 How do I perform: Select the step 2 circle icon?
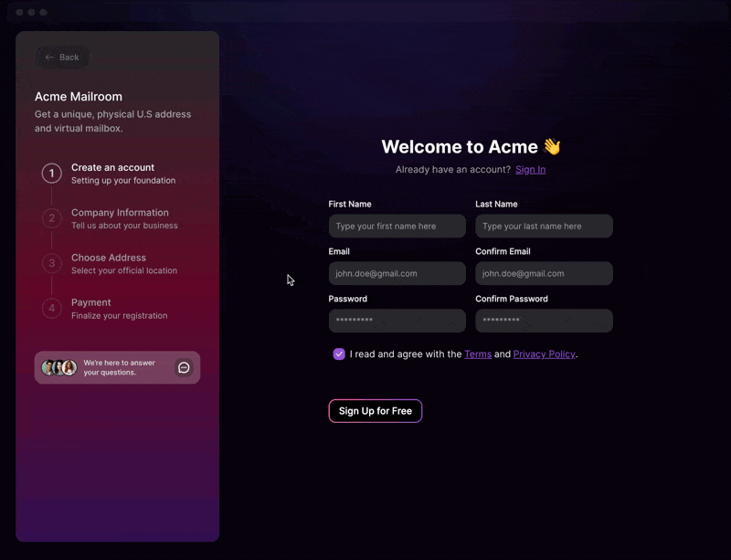click(x=52, y=218)
